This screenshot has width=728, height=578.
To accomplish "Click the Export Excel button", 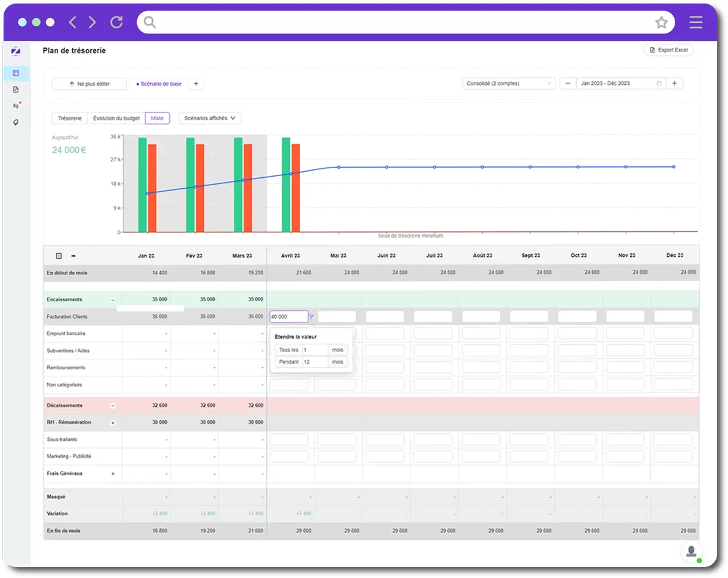I will coord(668,50).
